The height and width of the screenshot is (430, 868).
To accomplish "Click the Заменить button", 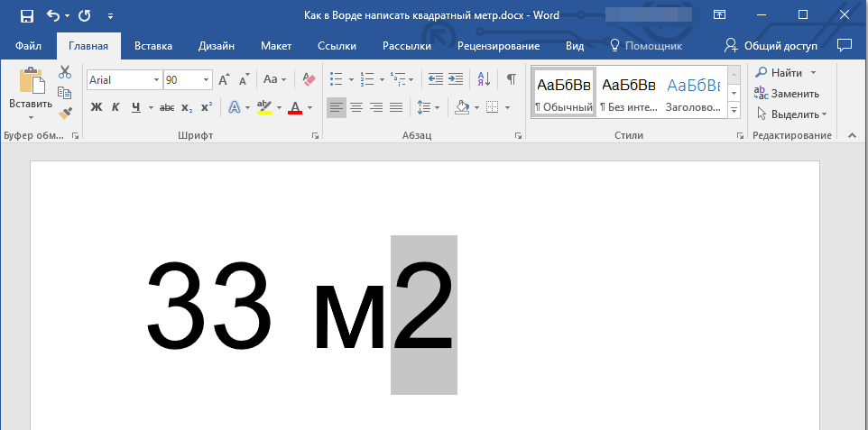I will (x=787, y=93).
